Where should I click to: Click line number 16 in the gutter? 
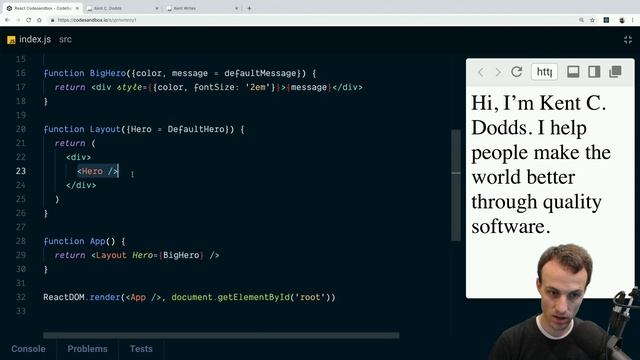[x=21, y=73]
